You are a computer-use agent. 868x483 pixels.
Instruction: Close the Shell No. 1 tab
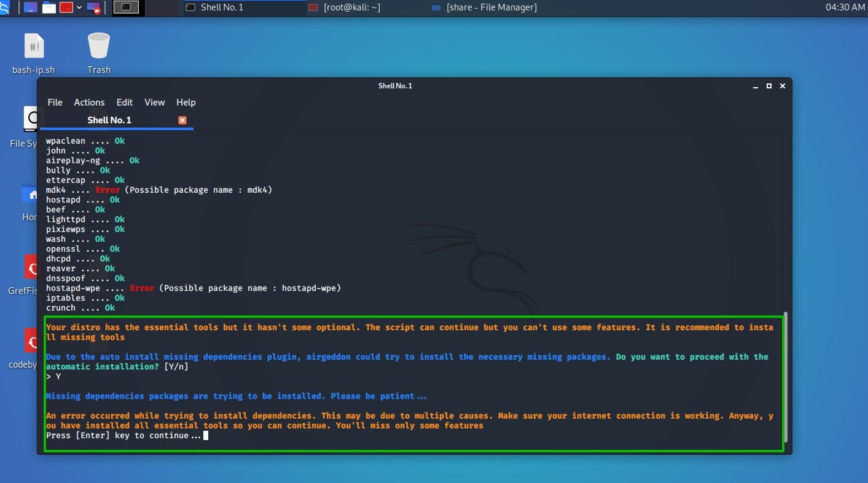click(x=182, y=120)
